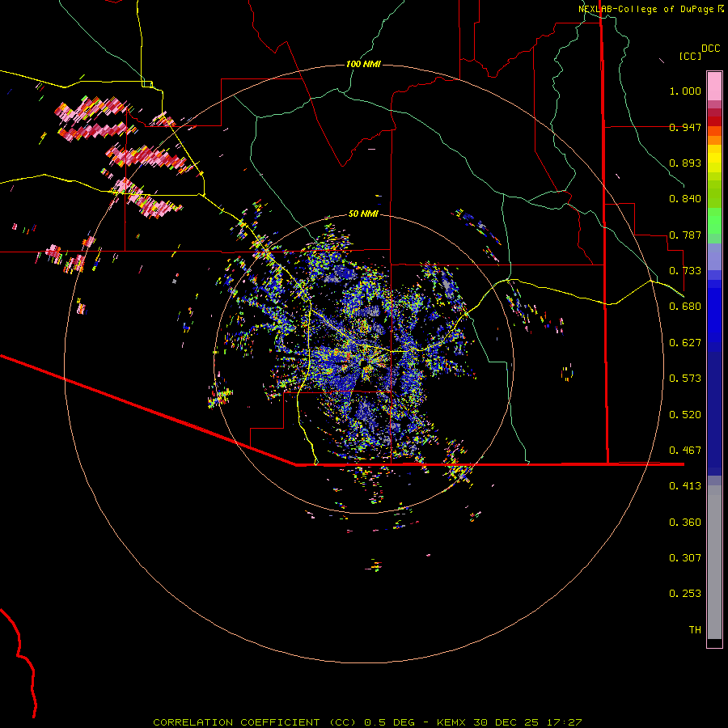This screenshot has width=728, height=728.
Task: Click the DCC label above the color scale
Action: tap(710, 49)
